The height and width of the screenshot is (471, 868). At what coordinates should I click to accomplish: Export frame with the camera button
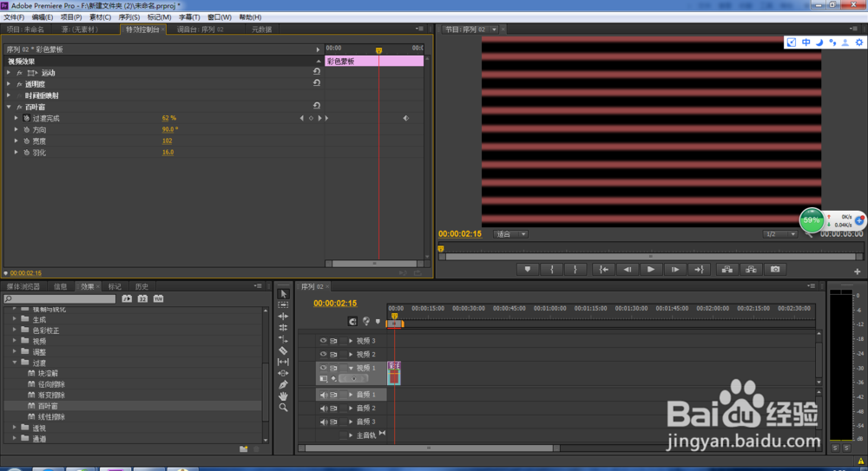775,270
